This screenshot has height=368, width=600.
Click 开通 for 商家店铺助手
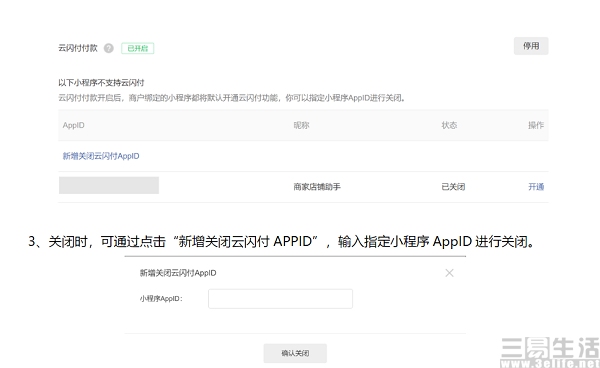click(536, 187)
